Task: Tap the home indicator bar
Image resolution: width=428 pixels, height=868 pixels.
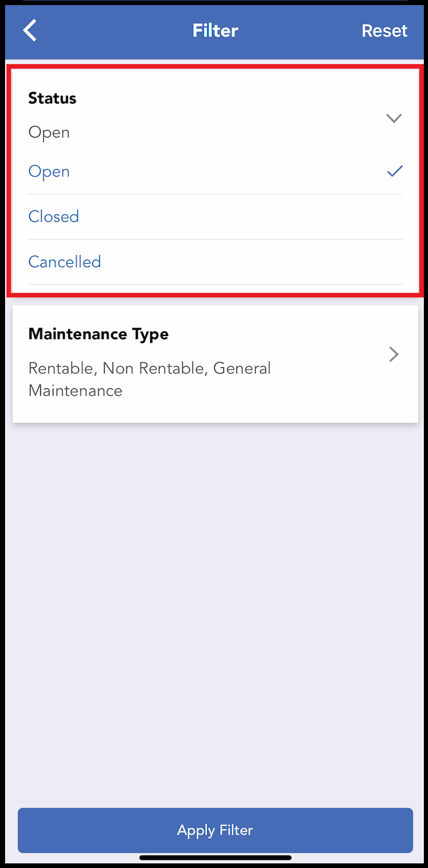Action: 215,858
